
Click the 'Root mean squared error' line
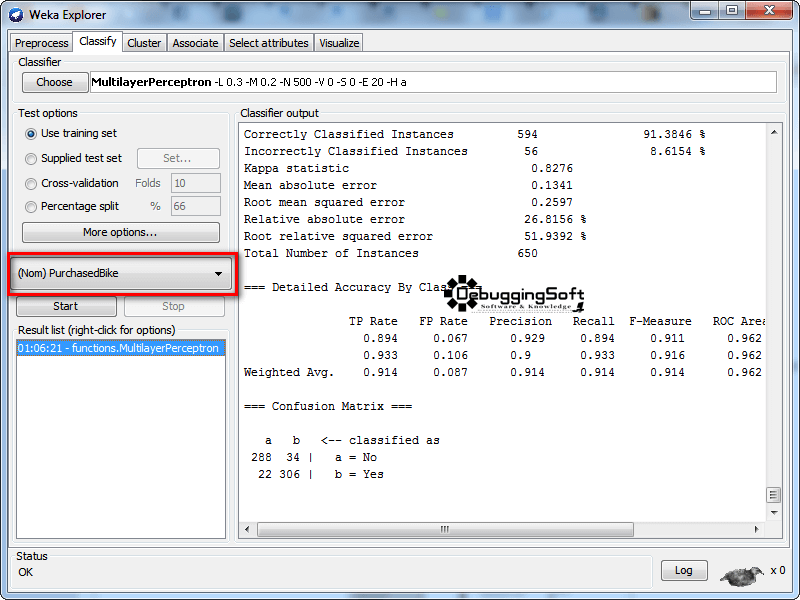click(x=324, y=202)
